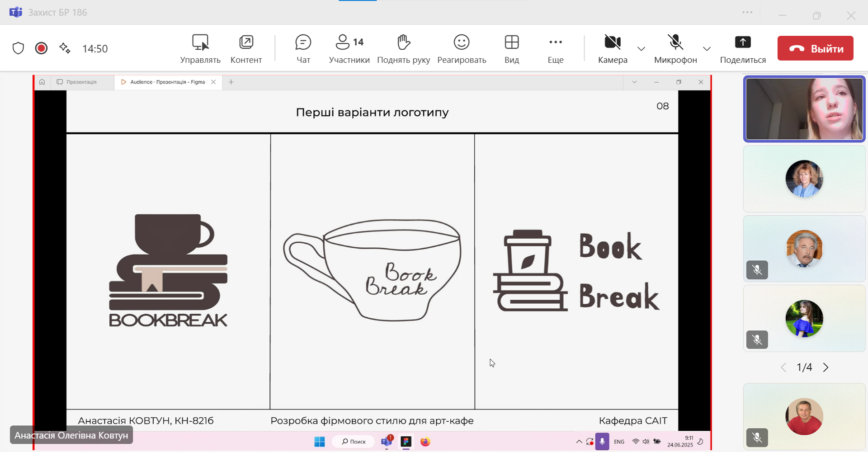
Task: Open the View layout options
Action: tap(511, 48)
